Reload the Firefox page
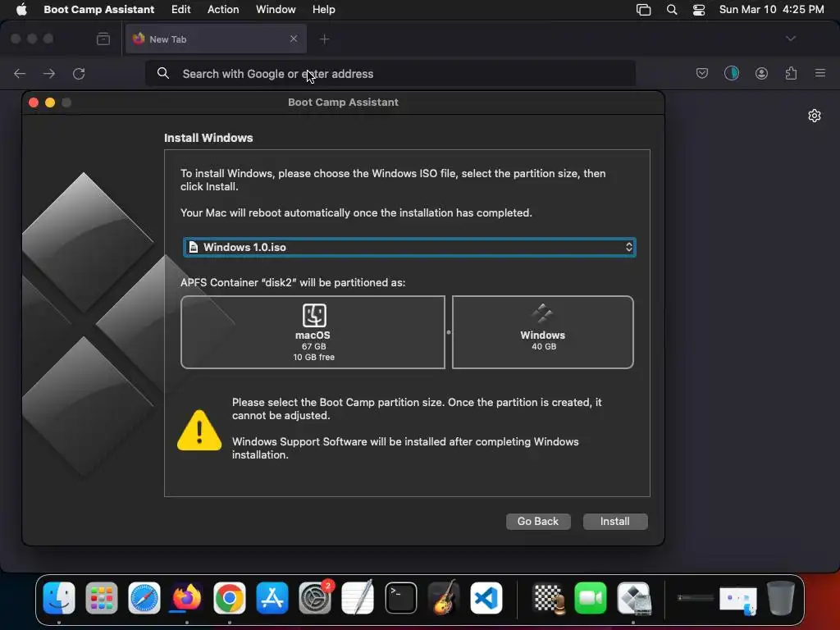840x630 pixels. coord(79,73)
